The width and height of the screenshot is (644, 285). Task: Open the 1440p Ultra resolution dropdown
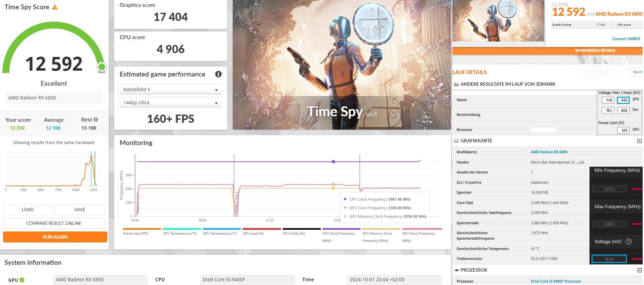[170, 103]
